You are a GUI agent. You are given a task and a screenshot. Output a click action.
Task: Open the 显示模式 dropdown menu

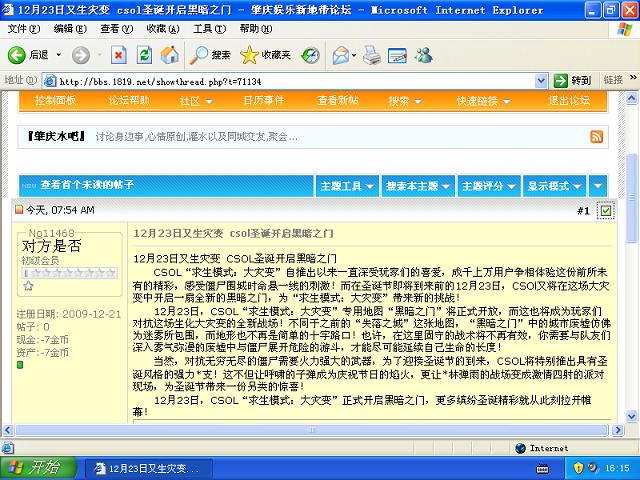(x=554, y=186)
